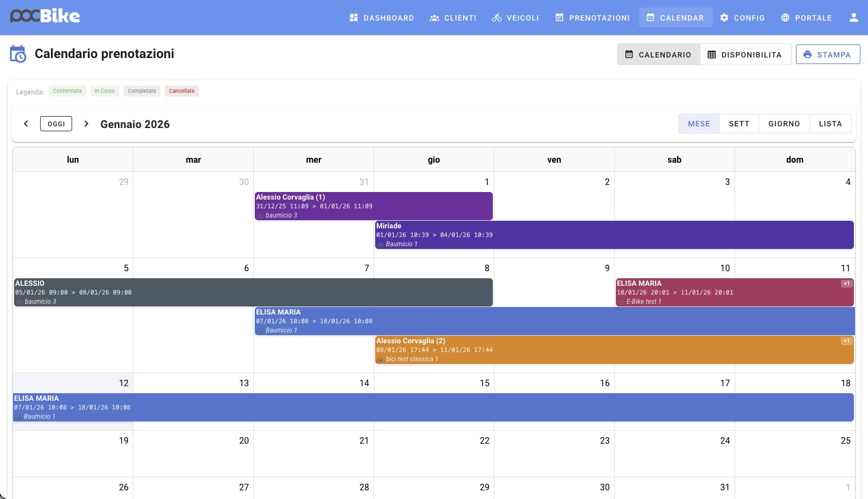Click the gio column header

pyautogui.click(x=434, y=159)
